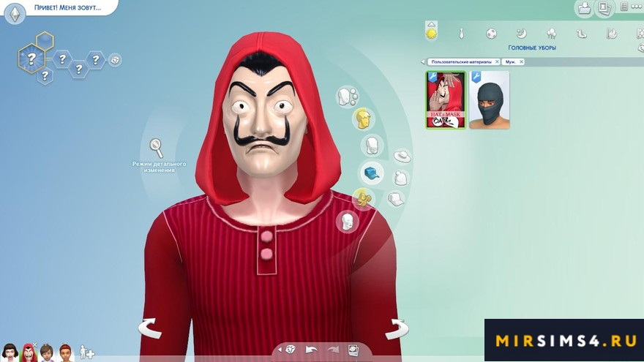Randomize traits with the dice near hexagons
Image resolution: width=644 pixels, height=362 pixels.
point(115,60)
